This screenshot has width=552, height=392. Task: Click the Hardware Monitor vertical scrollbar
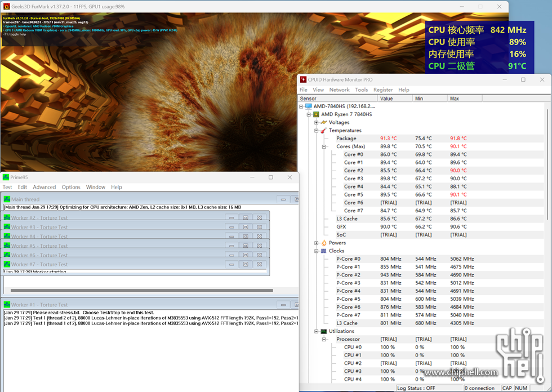point(547,164)
